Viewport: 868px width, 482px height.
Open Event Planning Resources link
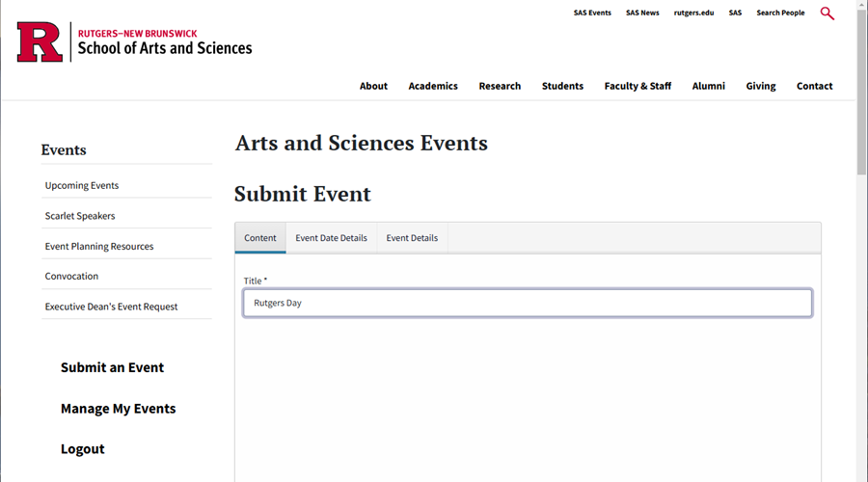pos(99,246)
